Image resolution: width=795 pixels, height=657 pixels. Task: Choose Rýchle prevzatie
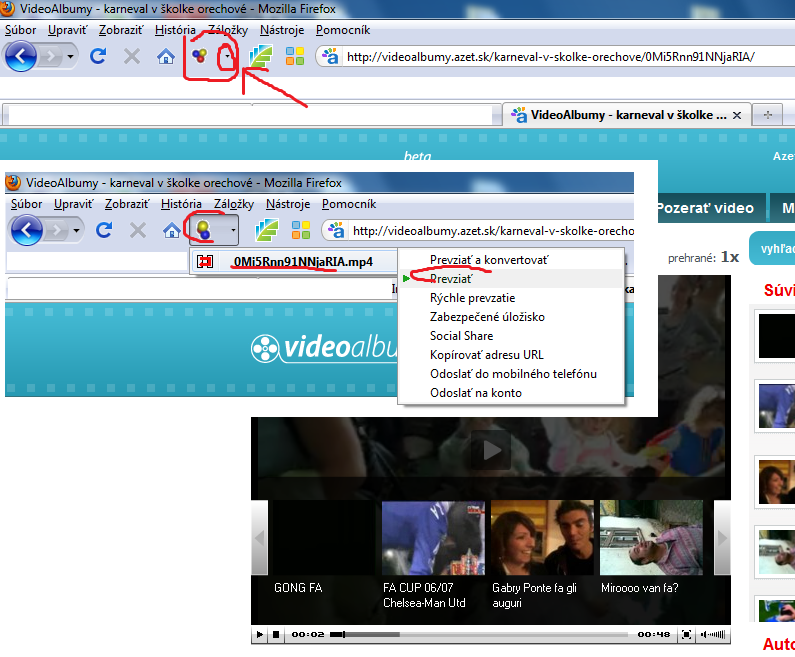511,298
